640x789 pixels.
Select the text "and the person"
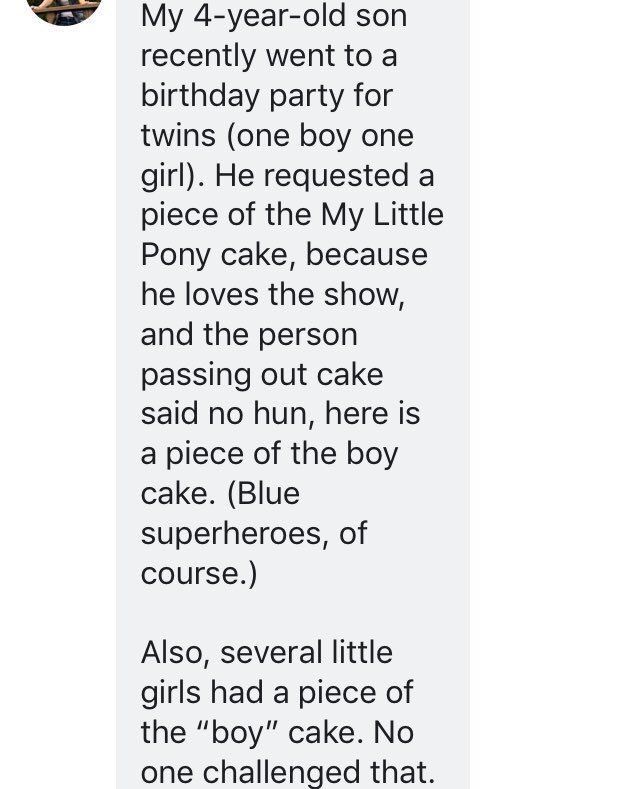(x=249, y=335)
